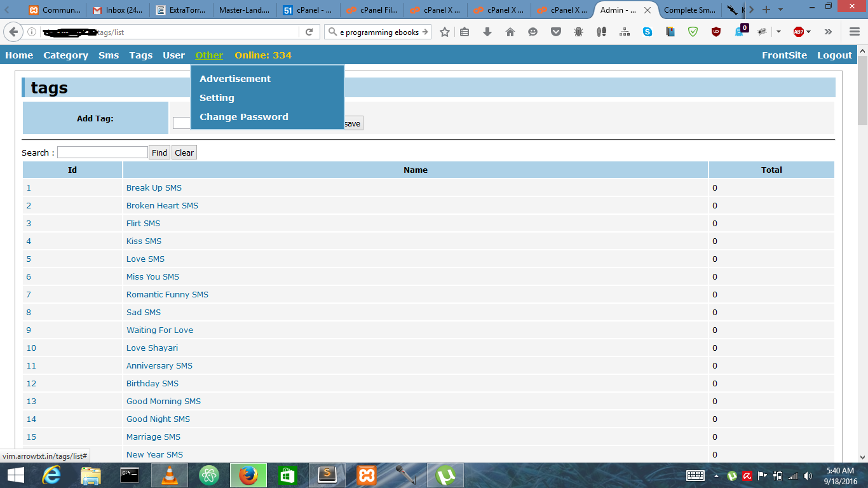The image size is (868, 488).
Task: Click the bookmark star icon
Action: pos(445,32)
